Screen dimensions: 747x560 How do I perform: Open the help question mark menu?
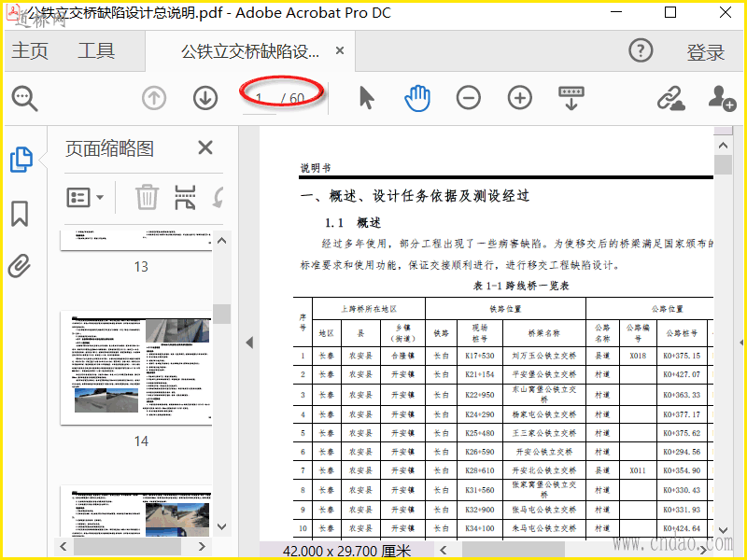(x=641, y=50)
